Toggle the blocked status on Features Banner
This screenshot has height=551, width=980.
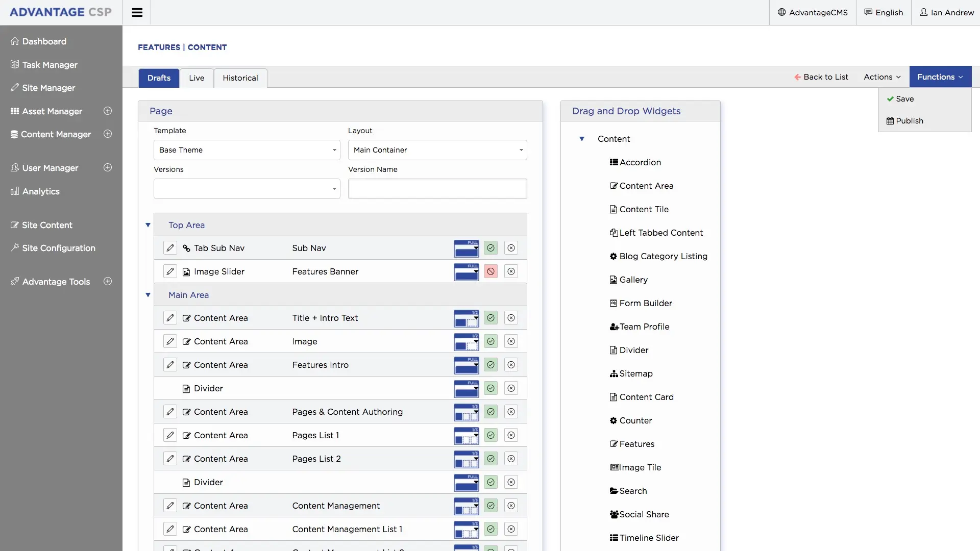coord(491,271)
